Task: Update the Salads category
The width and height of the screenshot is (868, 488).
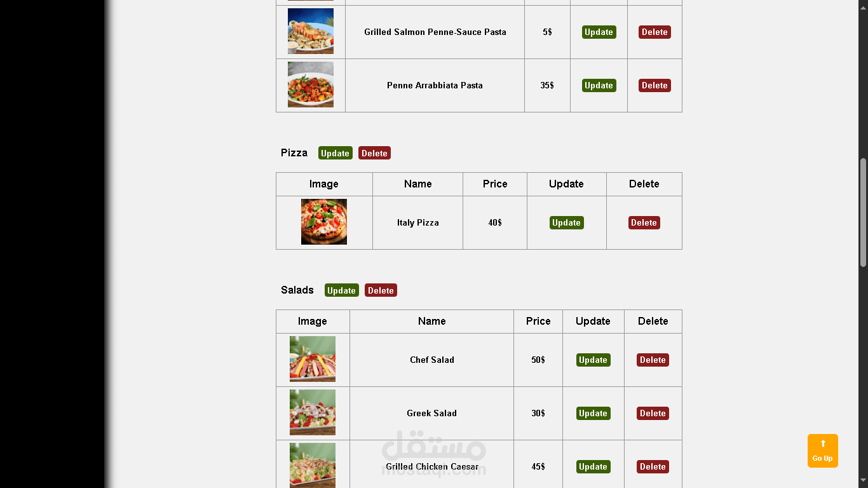Action: click(x=341, y=290)
